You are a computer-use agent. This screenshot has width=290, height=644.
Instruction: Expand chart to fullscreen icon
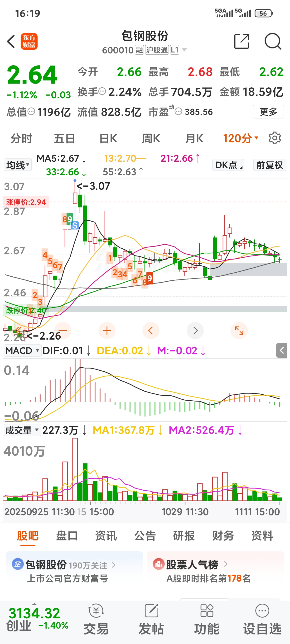[x=239, y=331]
